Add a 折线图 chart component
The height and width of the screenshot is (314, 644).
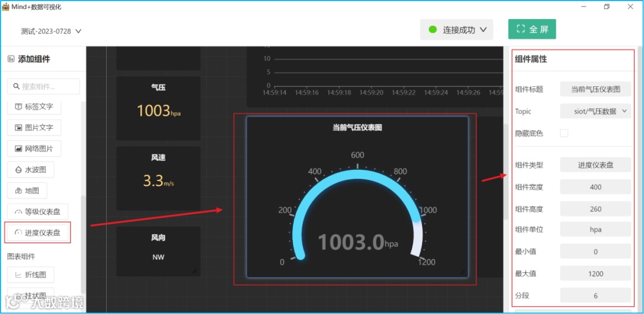(x=30, y=275)
